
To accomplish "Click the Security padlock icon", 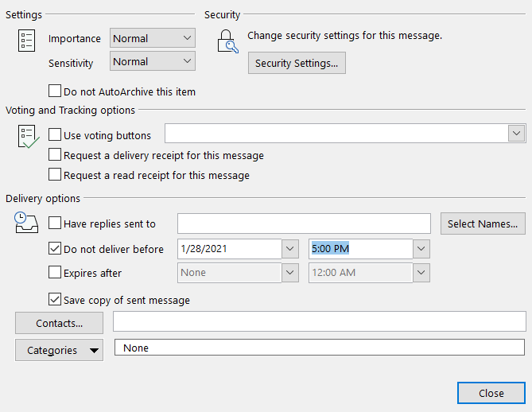I will point(227,41).
